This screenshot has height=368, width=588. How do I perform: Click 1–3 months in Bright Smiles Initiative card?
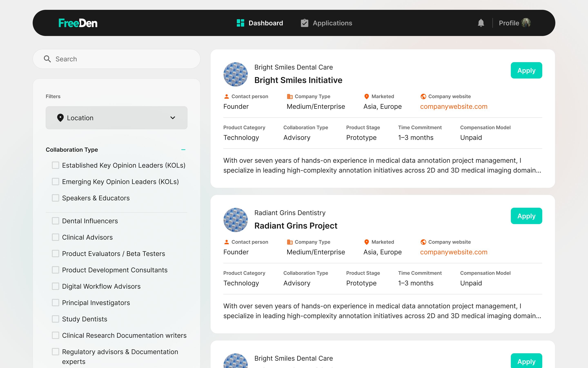(416, 138)
